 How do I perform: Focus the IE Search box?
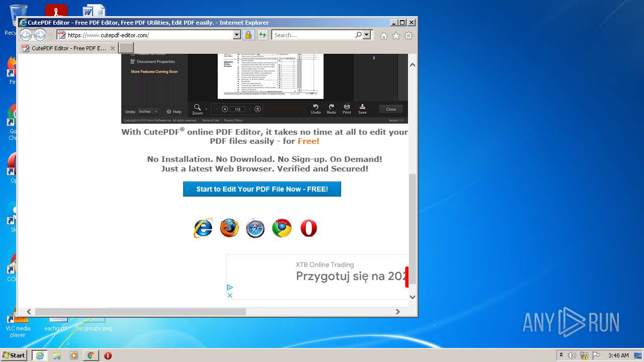point(313,35)
